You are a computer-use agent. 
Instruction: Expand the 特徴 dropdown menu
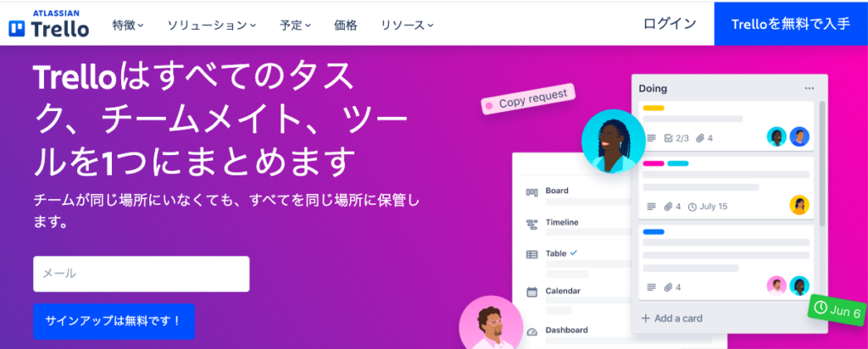pyautogui.click(x=128, y=25)
